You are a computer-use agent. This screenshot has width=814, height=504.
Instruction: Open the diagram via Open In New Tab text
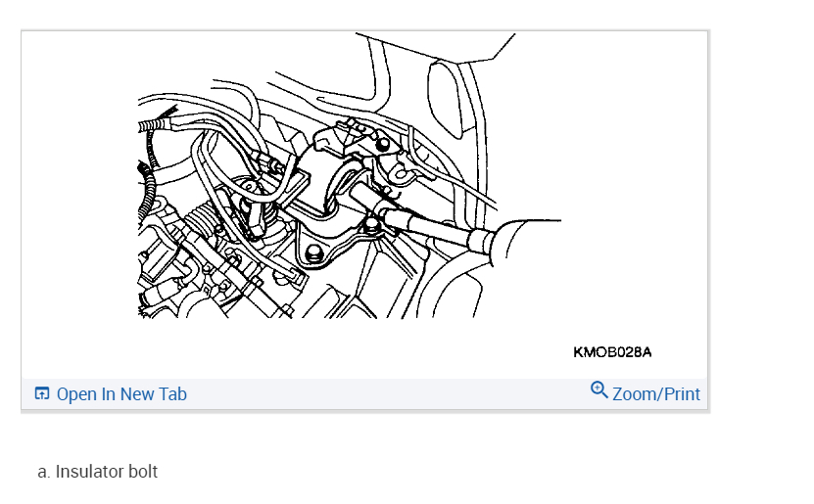click(x=121, y=394)
